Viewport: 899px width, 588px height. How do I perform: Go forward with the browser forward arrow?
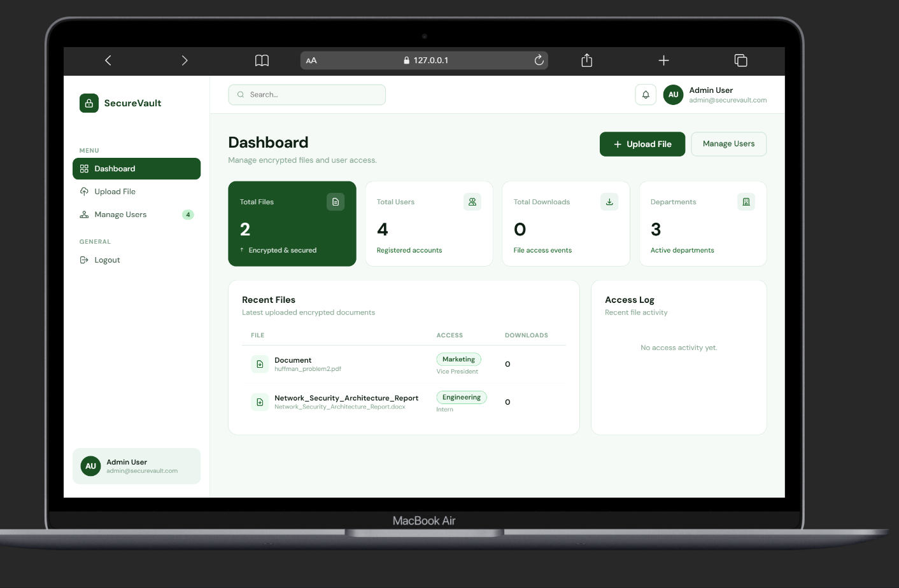185,60
